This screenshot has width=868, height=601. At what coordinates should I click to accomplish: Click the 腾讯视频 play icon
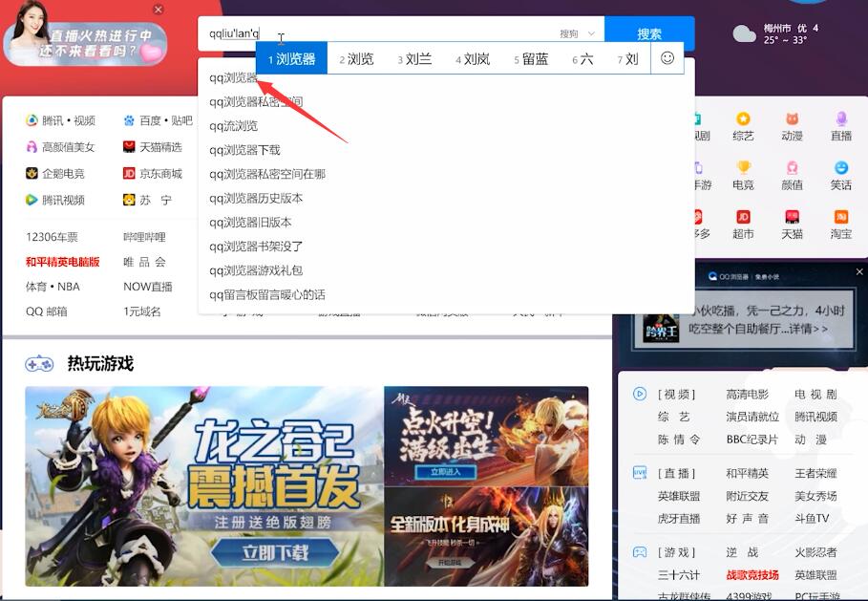[x=32, y=200]
